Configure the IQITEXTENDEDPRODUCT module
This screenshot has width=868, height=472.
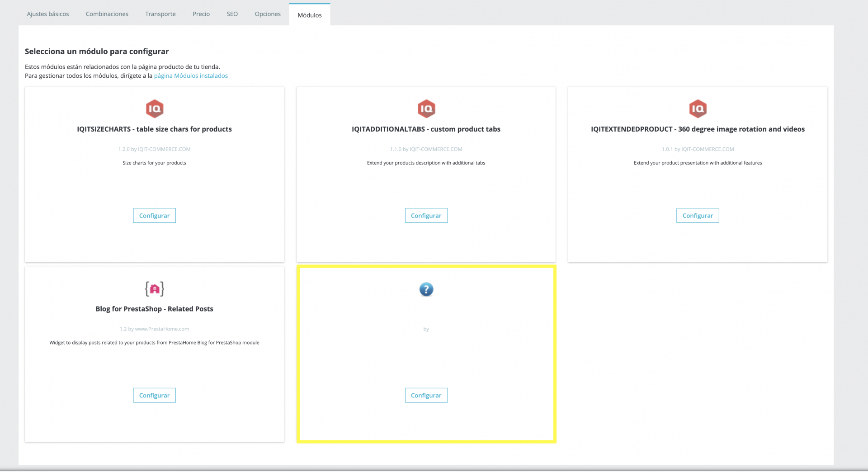point(698,216)
